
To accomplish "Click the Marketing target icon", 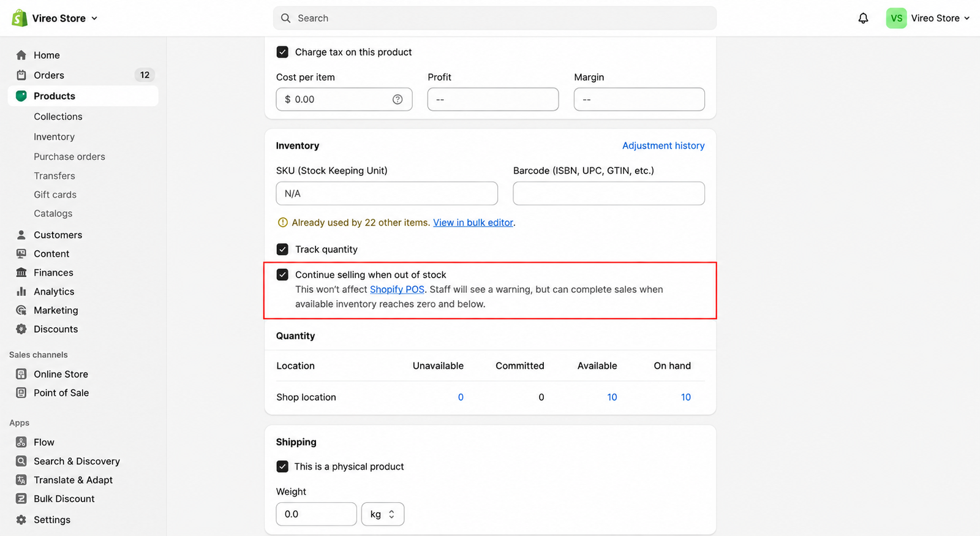I will click(21, 311).
